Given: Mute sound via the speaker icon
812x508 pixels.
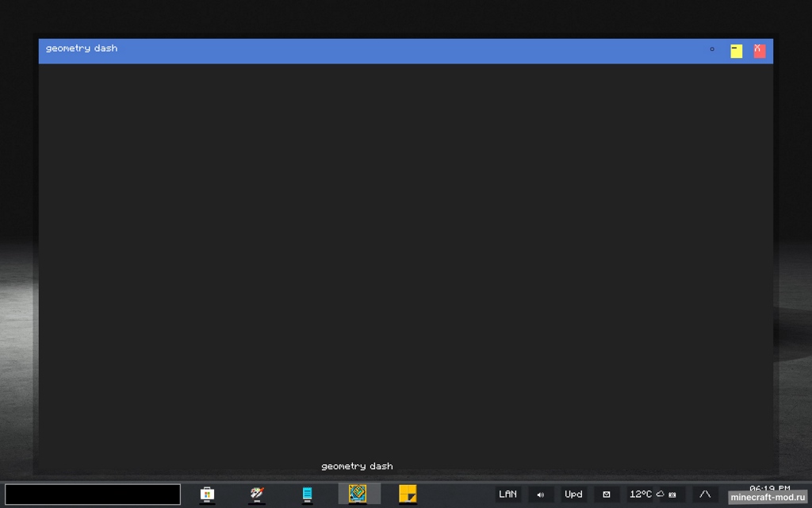Looking at the screenshot, I should click(541, 495).
